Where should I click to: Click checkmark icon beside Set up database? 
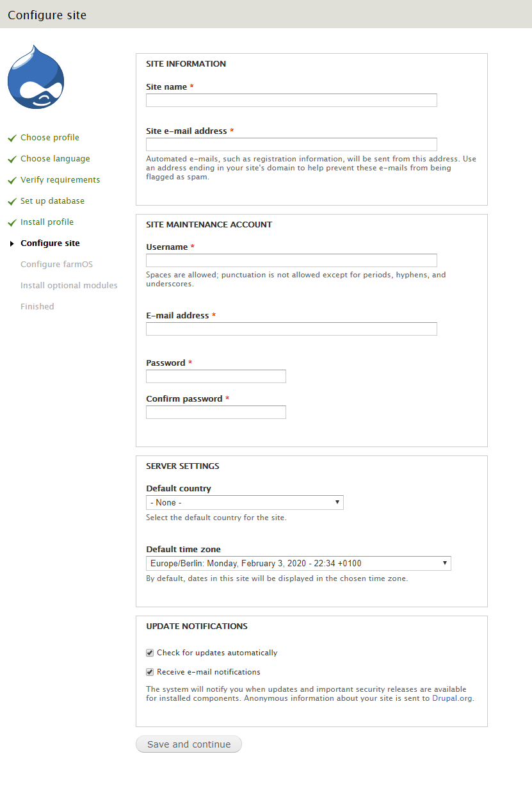(12, 202)
